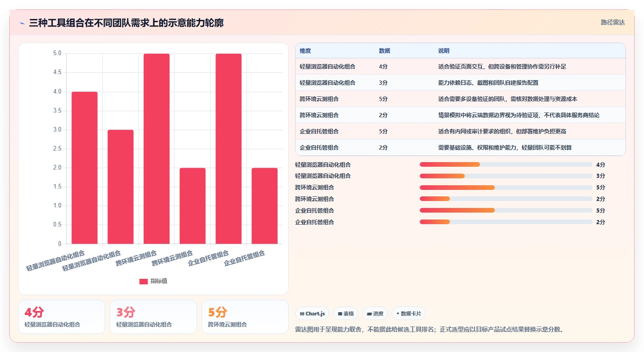
Task: Click the 5分 progress bar for 企业自托管组合
Action: pyautogui.click(x=506, y=210)
